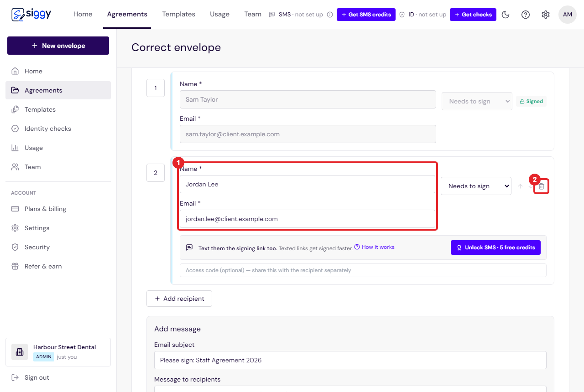The width and height of the screenshot is (584, 392).
Task: Open Templates in the left sidebar
Action: (58, 109)
